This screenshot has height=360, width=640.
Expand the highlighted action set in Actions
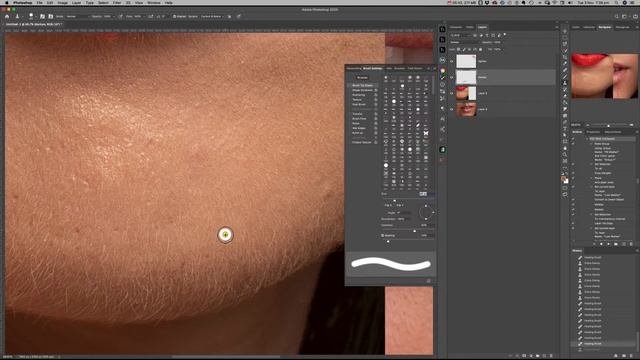coord(588,139)
